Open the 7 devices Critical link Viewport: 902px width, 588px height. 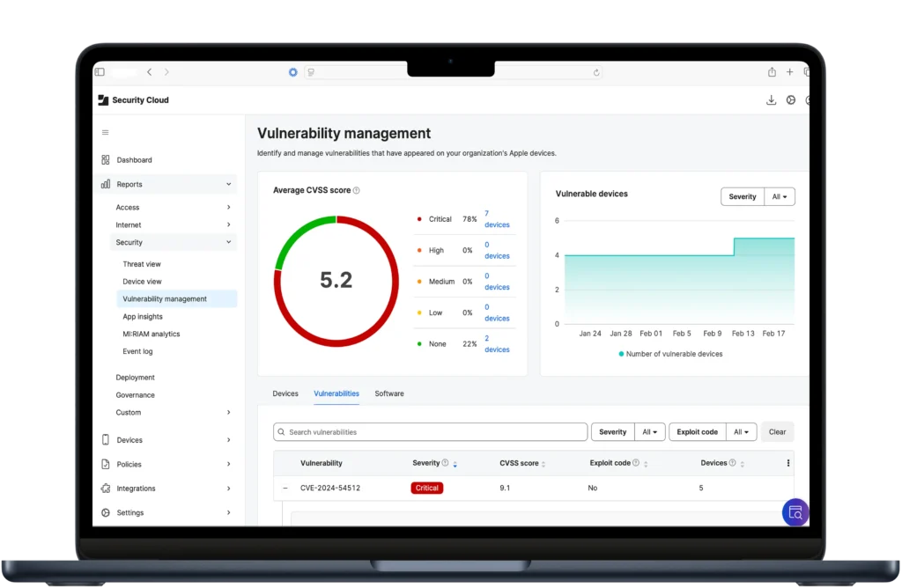point(497,219)
